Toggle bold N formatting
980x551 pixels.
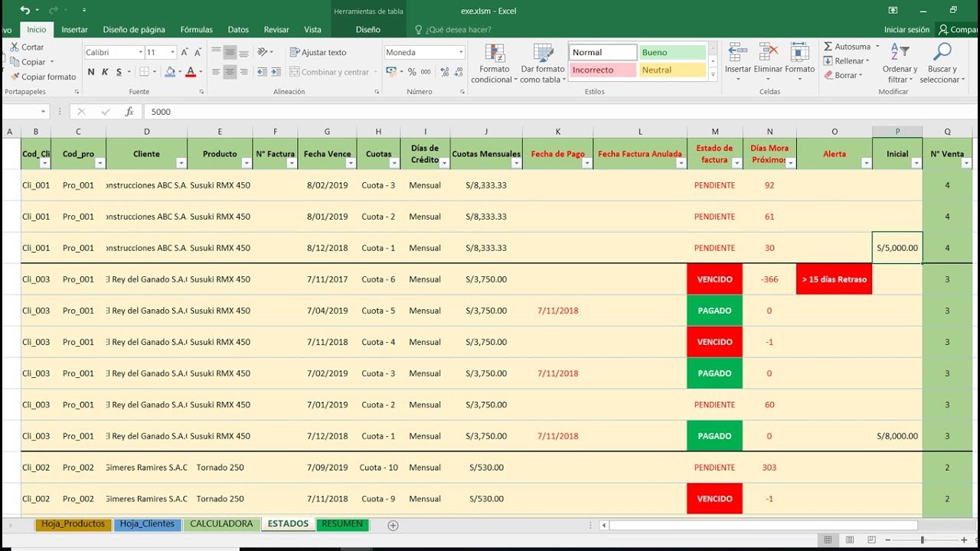(x=91, y=72)
